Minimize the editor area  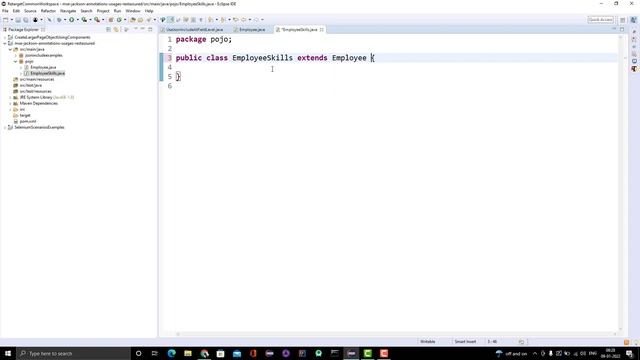614,29
